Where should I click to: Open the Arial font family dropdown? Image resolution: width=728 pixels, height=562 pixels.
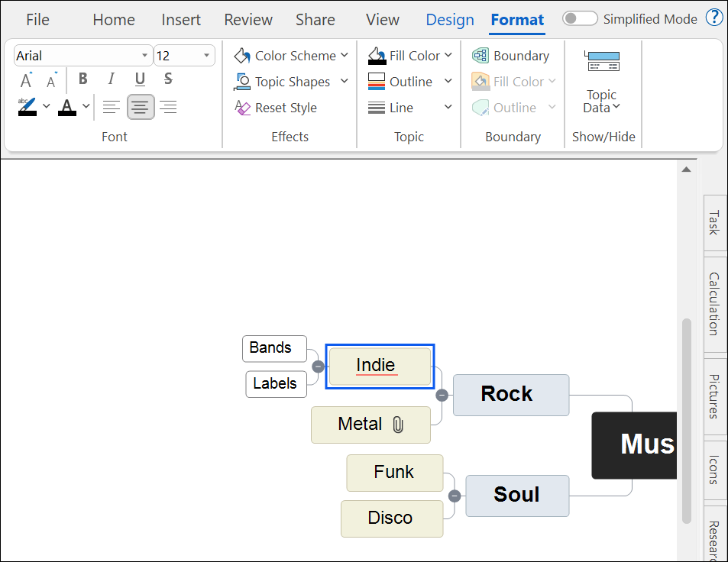(145, 55)
